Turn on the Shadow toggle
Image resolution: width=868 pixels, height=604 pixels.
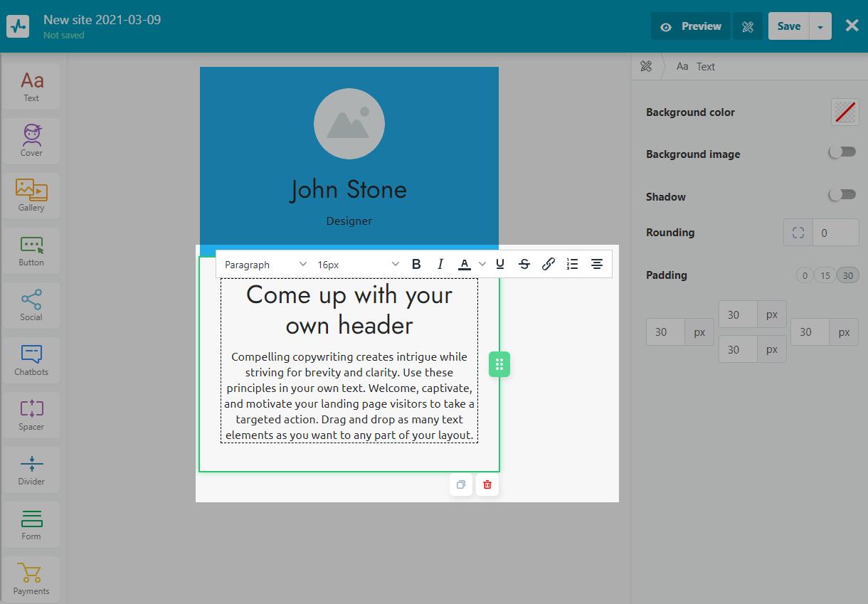[843, 195]
